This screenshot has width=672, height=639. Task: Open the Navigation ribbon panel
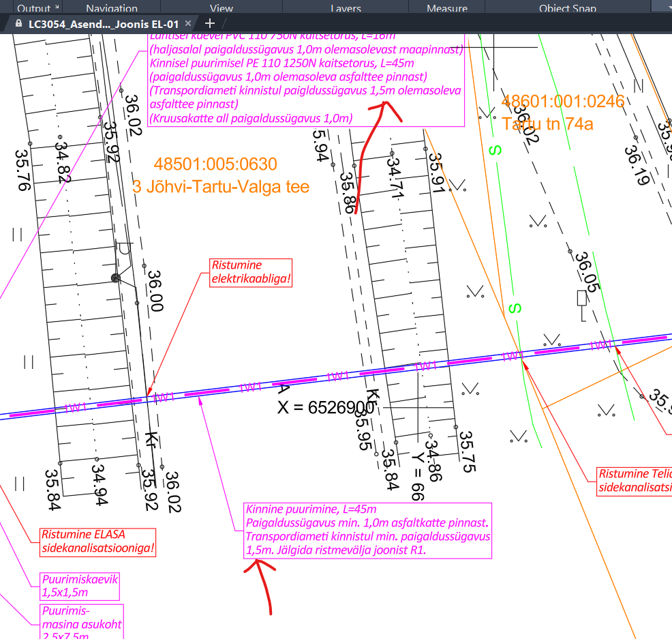pyautogui.click(x=112, y=9)
